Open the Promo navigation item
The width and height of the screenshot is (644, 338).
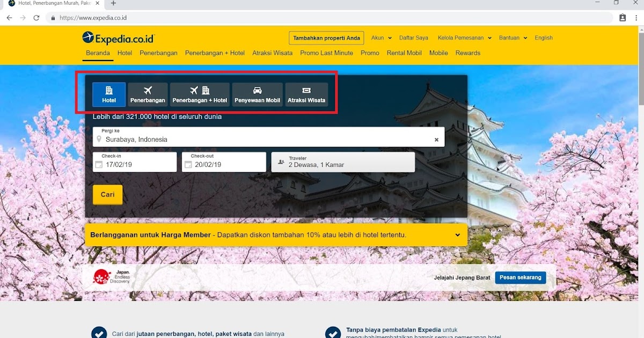coord(370,53)
